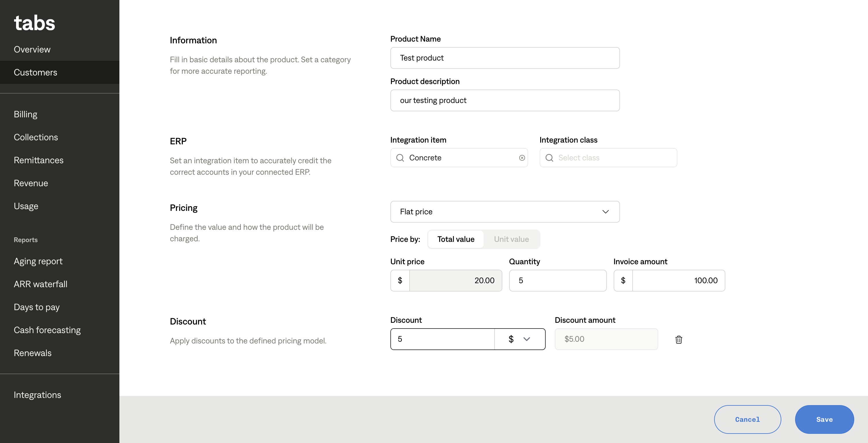
Task: Open the discount currency type dropdown
Action: pyautogui.click(x=520, y=339)
